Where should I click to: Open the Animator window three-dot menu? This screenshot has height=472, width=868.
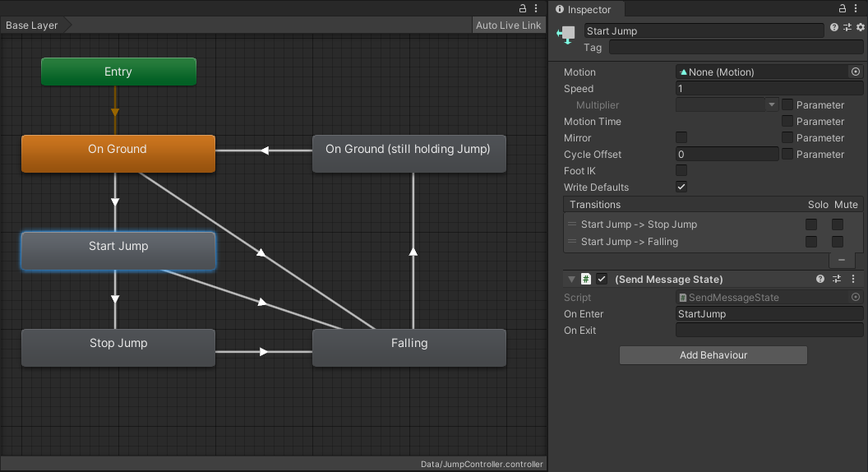point(536,8)
